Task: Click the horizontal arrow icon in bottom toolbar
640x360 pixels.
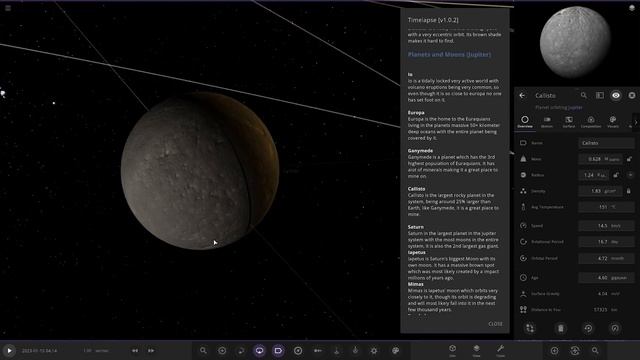Action: click(318, 350)
